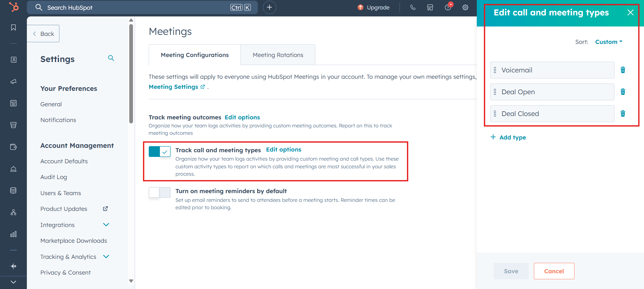Image resolution: width=644 pixels, height=289 pixels.
Task: Open Marketplace Downloads
Action: click(74, 241)
